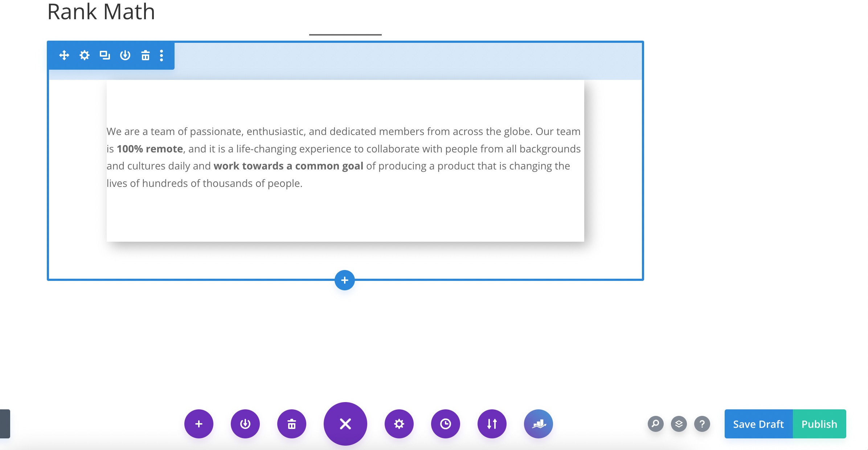868x450 pixels.
Task: Click the bottom toolbar delete block icon
Action: tap(292, 424)
